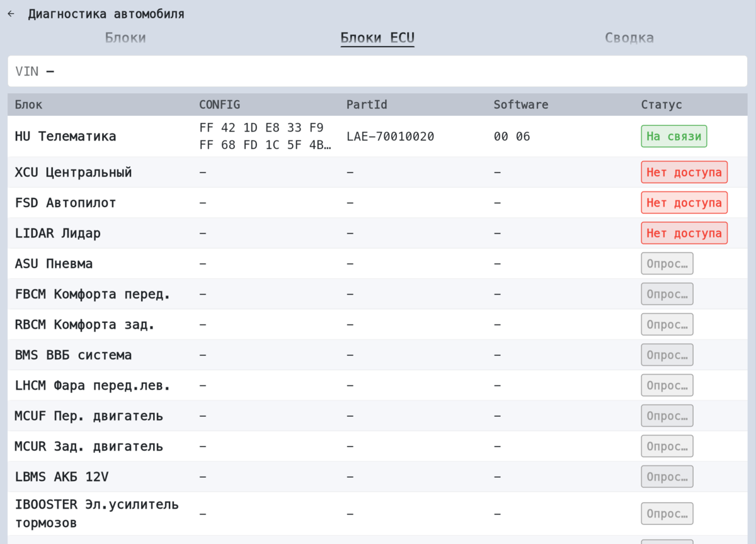Screen dimensions: 756x544
Task: Click the Software value '00 06'
Action: pyautogui.click(x=512, y=137)
